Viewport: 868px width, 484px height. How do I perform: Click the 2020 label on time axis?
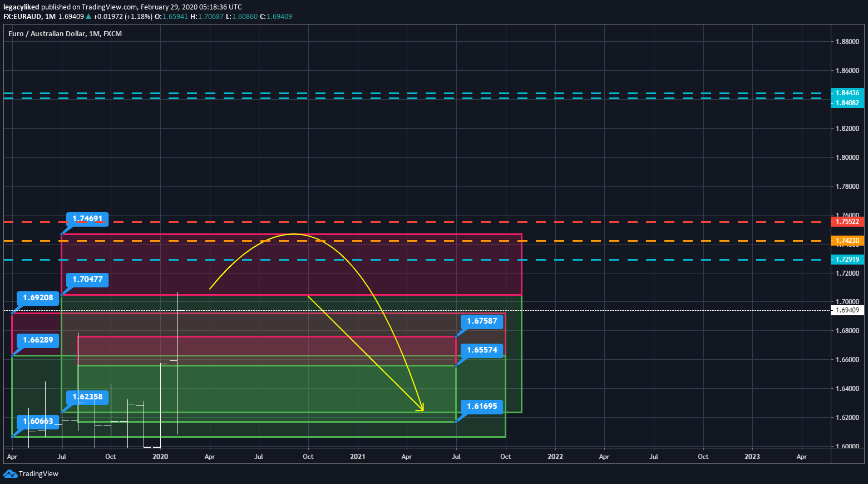160,457
